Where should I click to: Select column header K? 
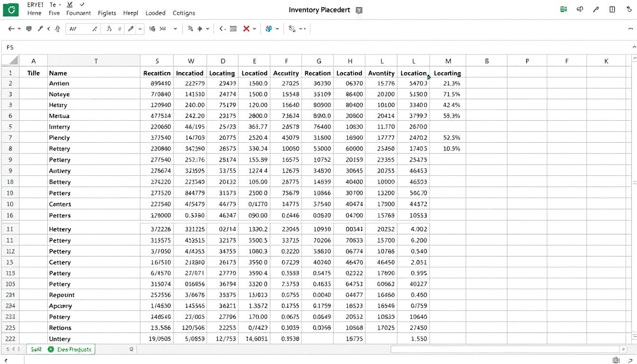tap(606, 61)
